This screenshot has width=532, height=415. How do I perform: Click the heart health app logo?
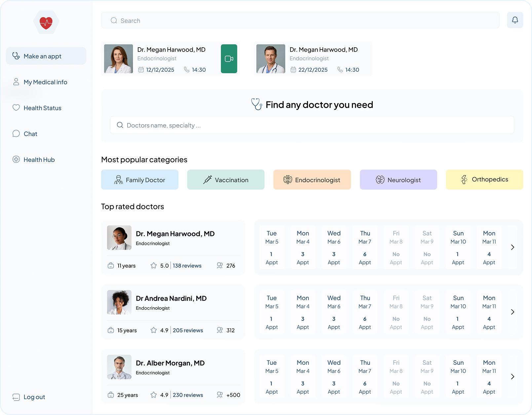click(x=46, y=22)
